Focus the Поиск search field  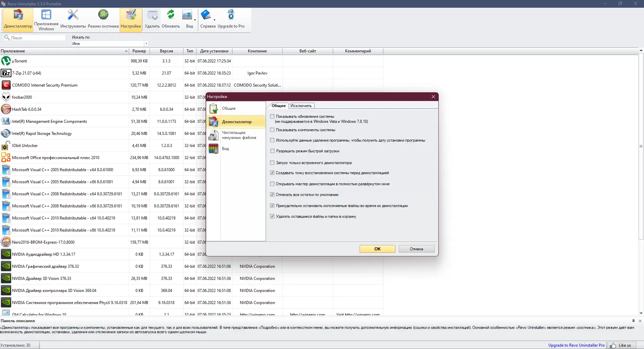(38, 38)
